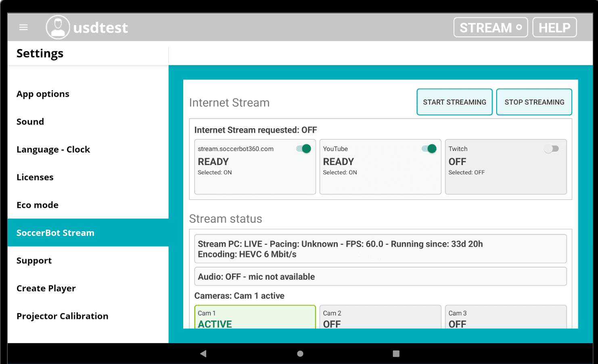Open HELP from the header
598x364 pixels.
(554, 27)
